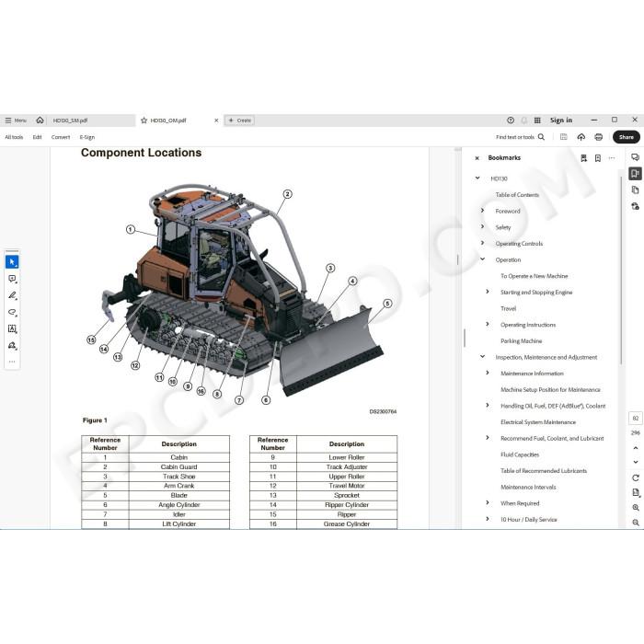Open To Operate a New Machine bookmark
Viewport: 644px width, 644px height.
tap(534, 276)
